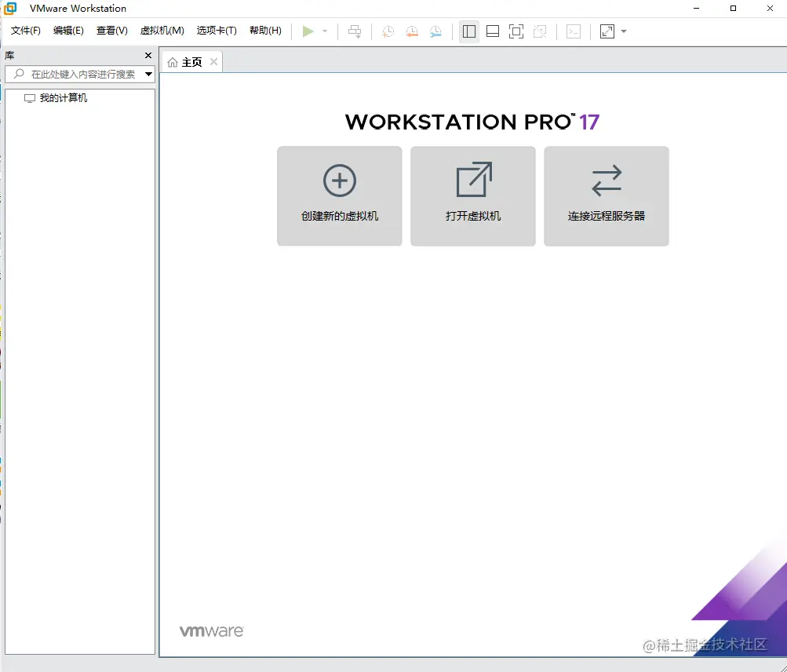Power on the VM with green play button
This screenshot has height=672, width=787.
(308, 31)
